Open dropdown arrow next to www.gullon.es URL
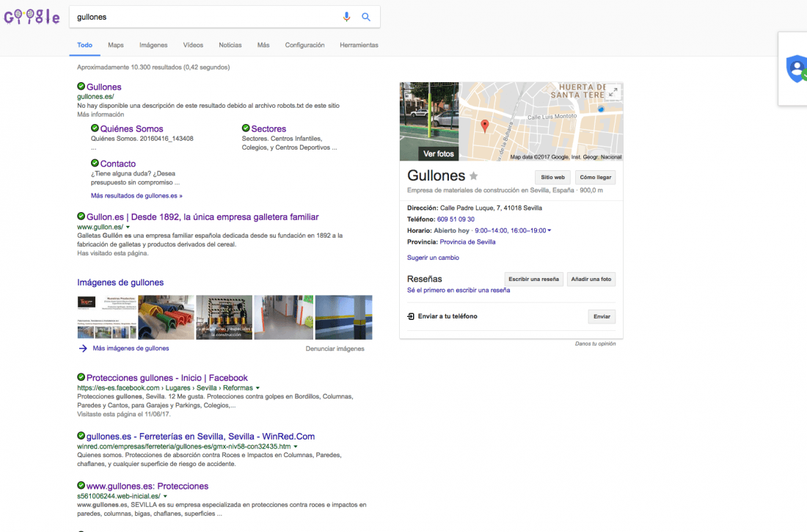Screen dimensions: 807x532 [128, 227]
